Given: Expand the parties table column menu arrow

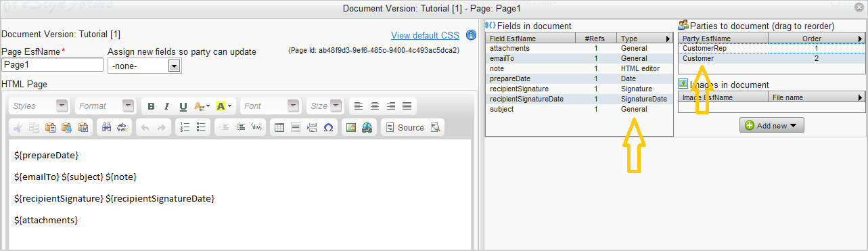Looking at the screenshot, I should [x=860, y=39].
